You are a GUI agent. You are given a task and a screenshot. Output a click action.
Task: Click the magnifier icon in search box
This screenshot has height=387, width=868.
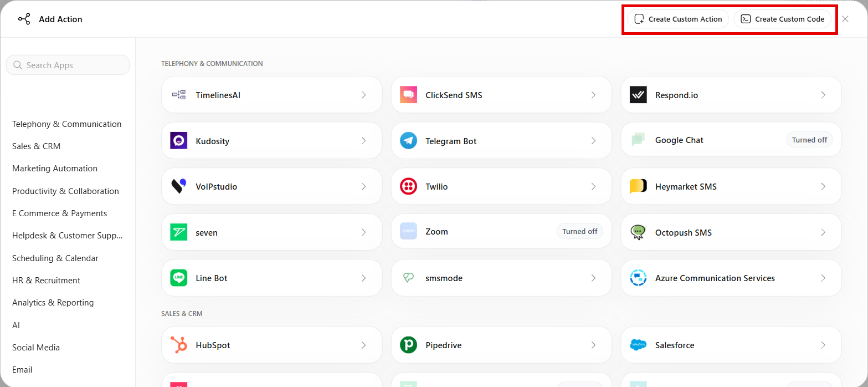[x=18, y=65]
